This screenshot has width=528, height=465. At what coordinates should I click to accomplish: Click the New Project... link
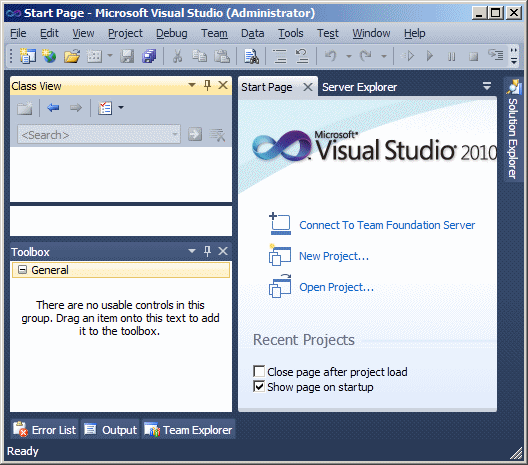[334, 256]
